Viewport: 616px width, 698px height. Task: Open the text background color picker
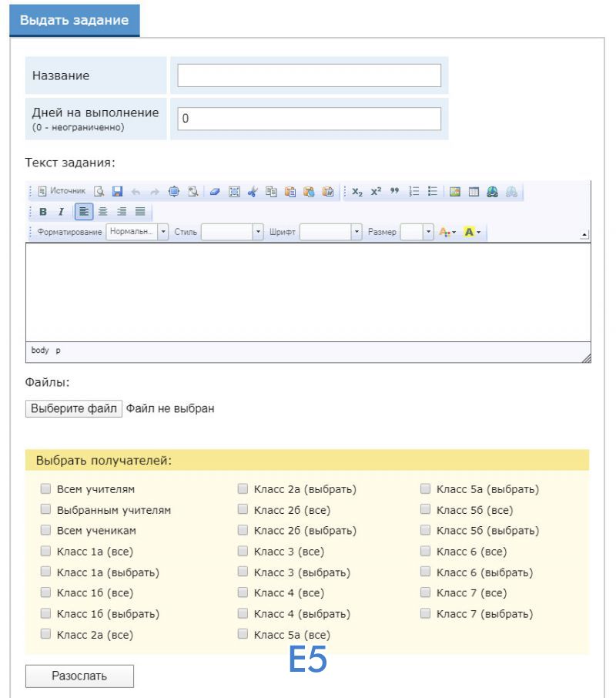tap(471, 232)
